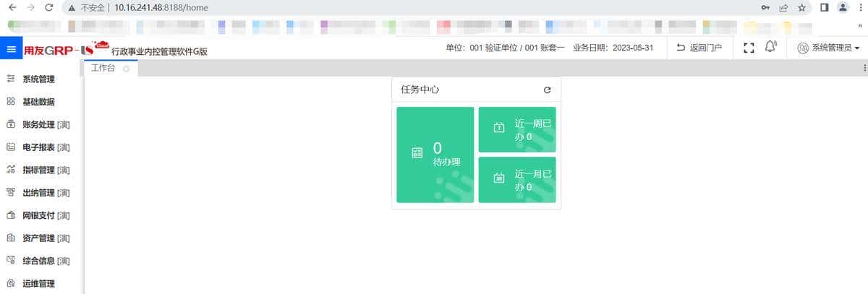Enter fullscreen with the expand icon
Viewport: 868px width, 294px height.
tap(749, 48)
